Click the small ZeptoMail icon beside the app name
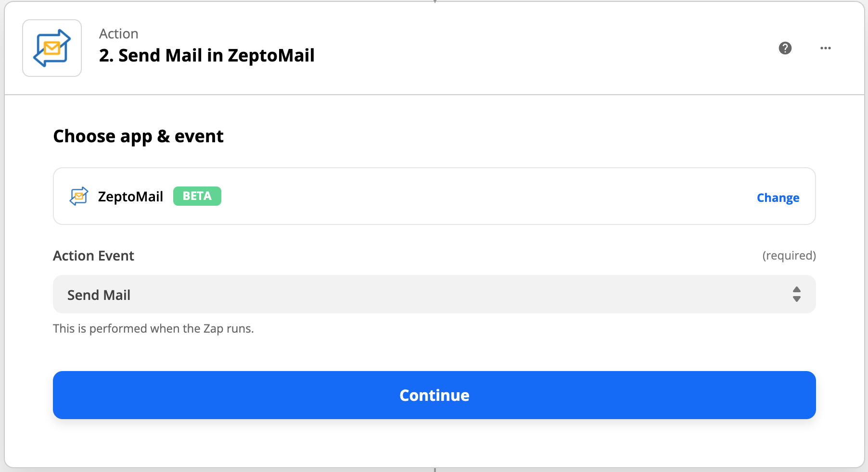The width and height of the screenshot is (868, 472). [x=79, y=196]
